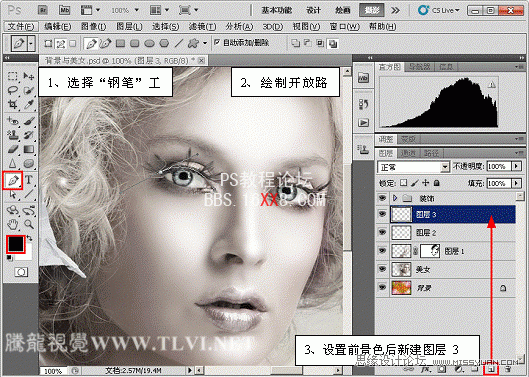The height and width of the screenshot is (377, 529).
Task: Select the Pen tool in toolbox
Action: tap(13, 180)
